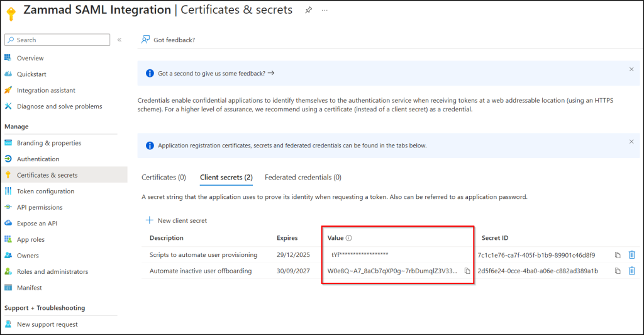Open the Federated credentials (0) tab

tap(303, 178)
